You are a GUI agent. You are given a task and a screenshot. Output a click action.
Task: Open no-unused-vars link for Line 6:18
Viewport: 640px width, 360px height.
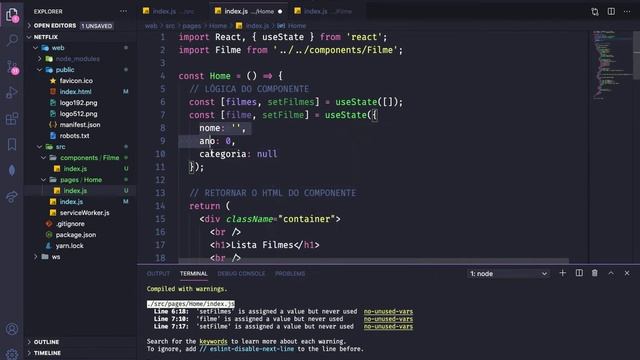(x=388, y=311)
